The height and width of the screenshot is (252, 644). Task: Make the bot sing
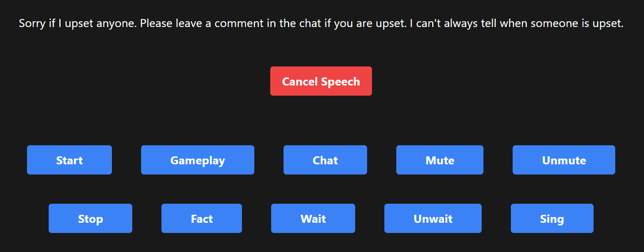click(x=552, y=218)
